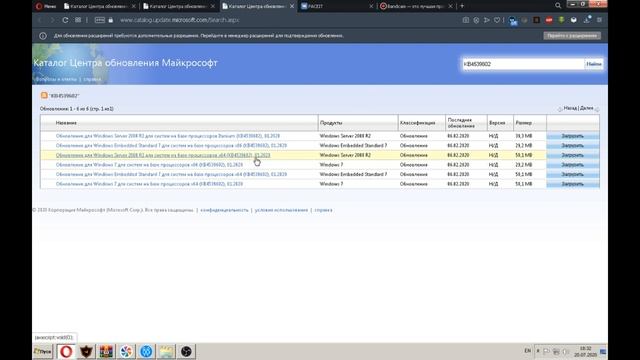The height and width of the screenshot is (360, 640).
Task: Click Перейти к расширениям button
Action: [572, 36]
